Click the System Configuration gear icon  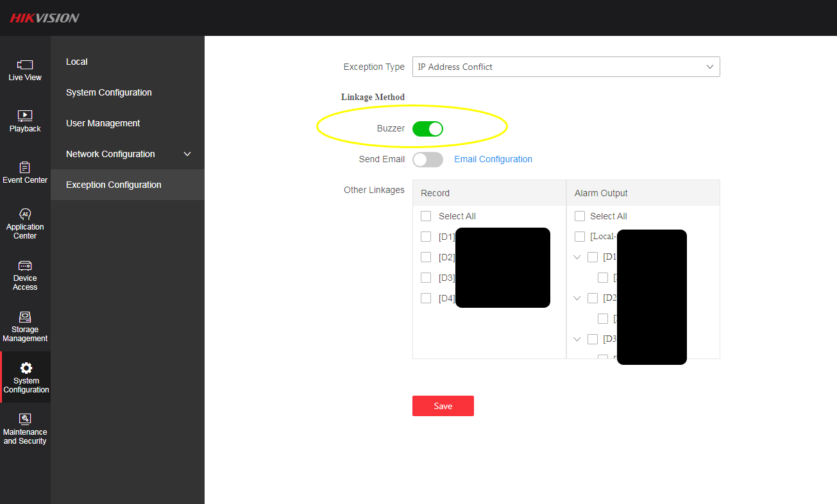pos(26,368)
